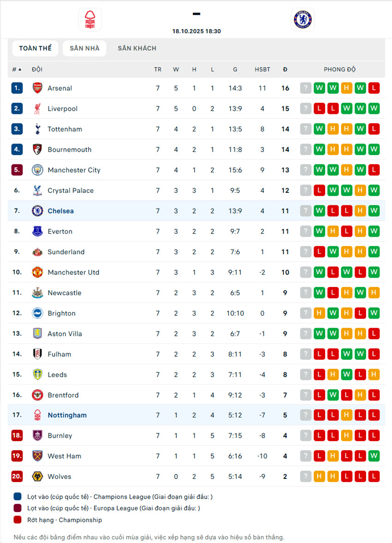Sort table by the # rank column
392x543 pixels.
click(x=17, y=70)
